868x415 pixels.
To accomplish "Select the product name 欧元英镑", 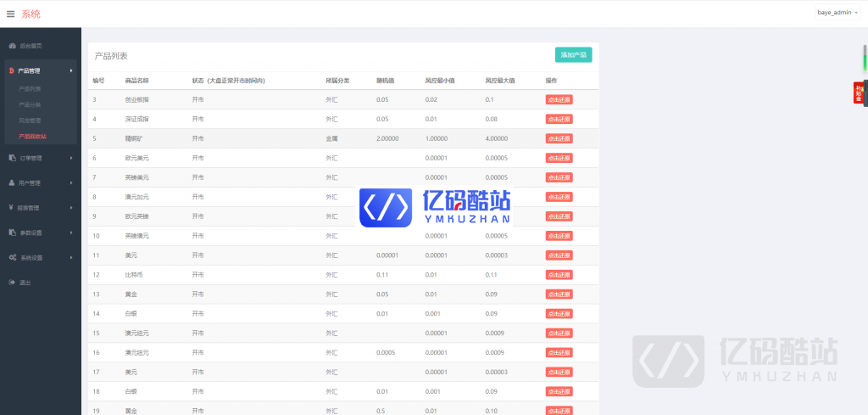I will (x=136, y=216).
